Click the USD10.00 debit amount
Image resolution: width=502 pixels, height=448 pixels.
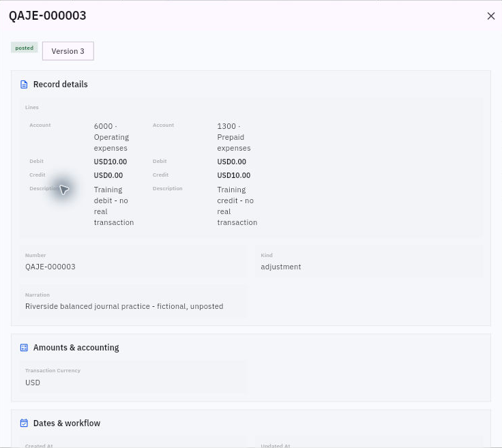pos(110,162)
